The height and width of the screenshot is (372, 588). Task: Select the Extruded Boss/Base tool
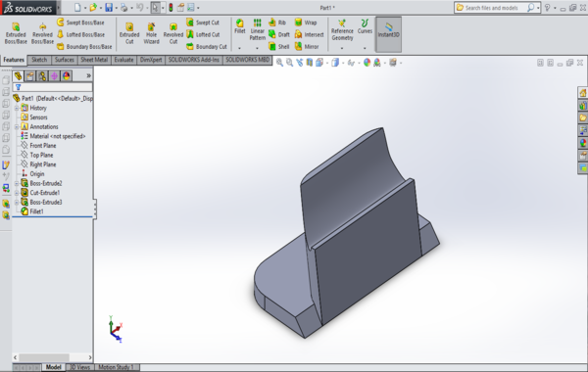[x=16, y=33]
